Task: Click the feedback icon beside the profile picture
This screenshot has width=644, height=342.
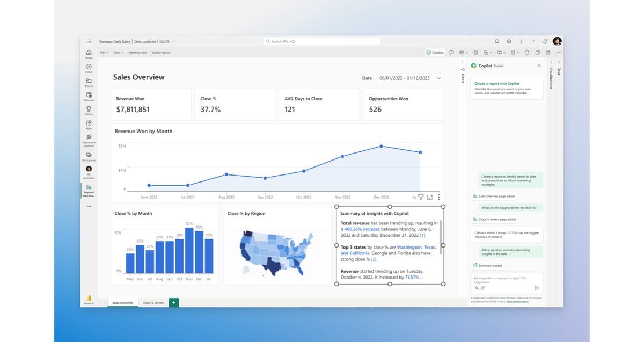Action: coord(545,41)
